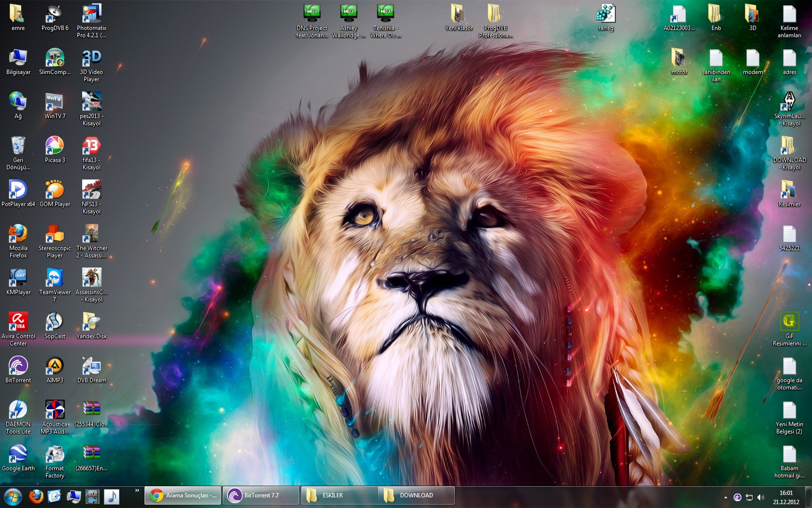Select the fifa13 Kısayol shortcut
The width and height of the screenshot is (812, 508).
91,153
